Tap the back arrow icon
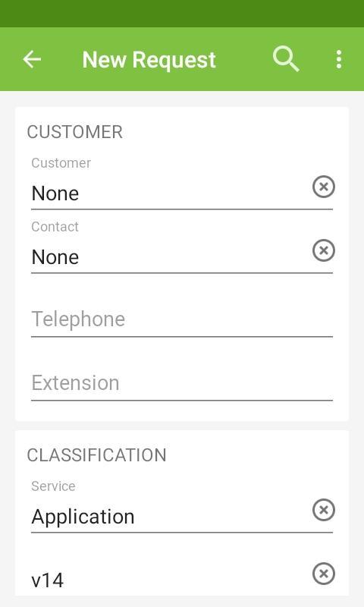The width and height of the screenshot is (364, 607). tap(32, 60)
